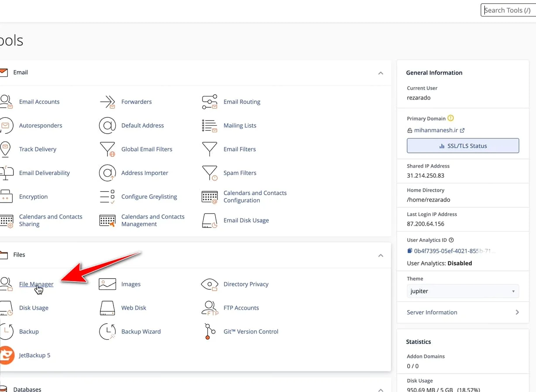Viewport: 536px width, 392px height.
Task: Open the Mailing Lists link
Action: [240, 126]
